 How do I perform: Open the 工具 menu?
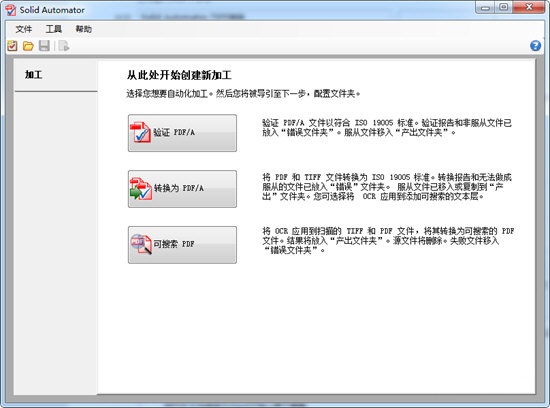pyautogui.click(x=54, y=29)
